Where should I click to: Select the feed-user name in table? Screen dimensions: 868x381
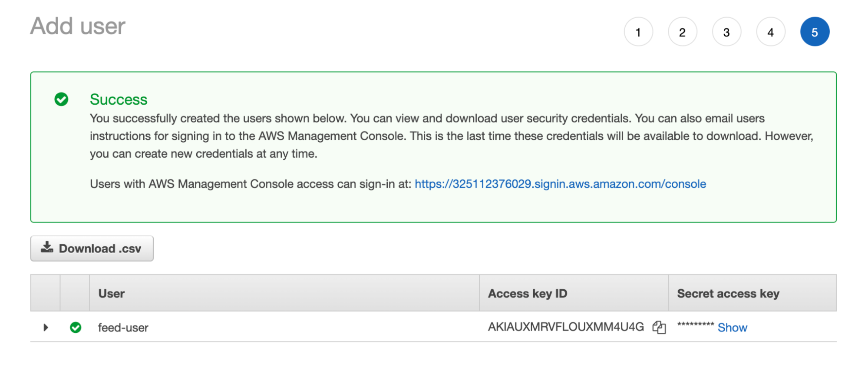[x=123, y=328]
